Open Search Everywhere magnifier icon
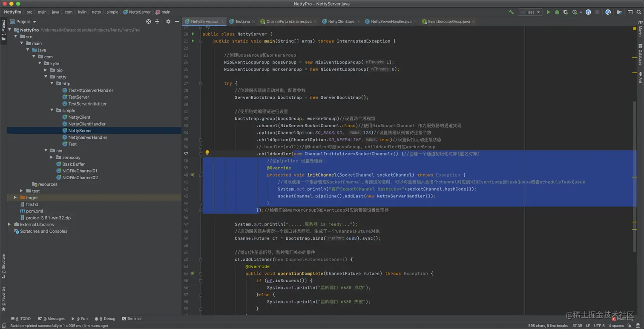Screen dimensions: 644x329 [x=638, y=12]
